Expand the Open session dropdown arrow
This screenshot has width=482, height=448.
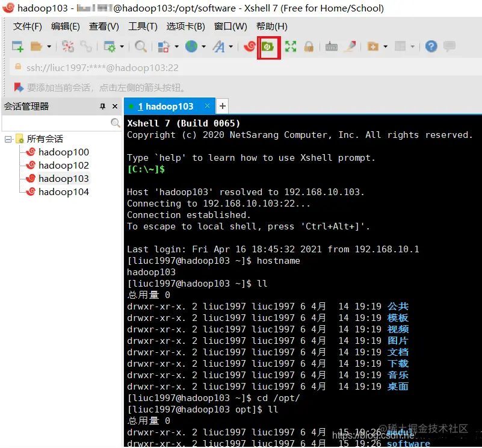49,47
